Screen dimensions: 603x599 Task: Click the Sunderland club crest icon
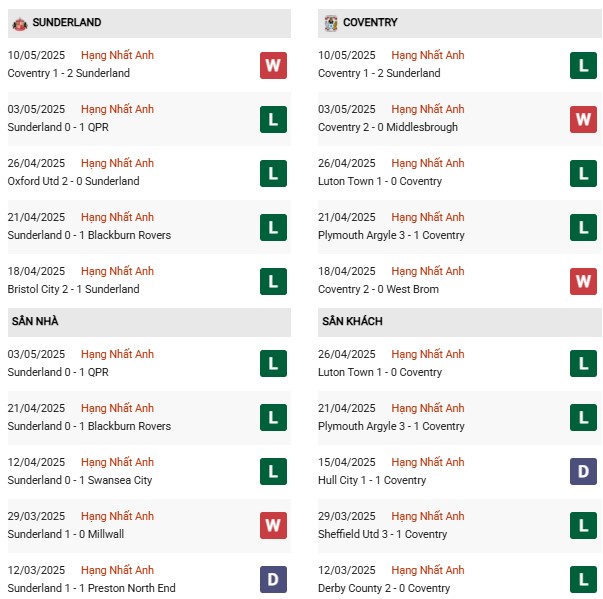click(x=20, y=24)
